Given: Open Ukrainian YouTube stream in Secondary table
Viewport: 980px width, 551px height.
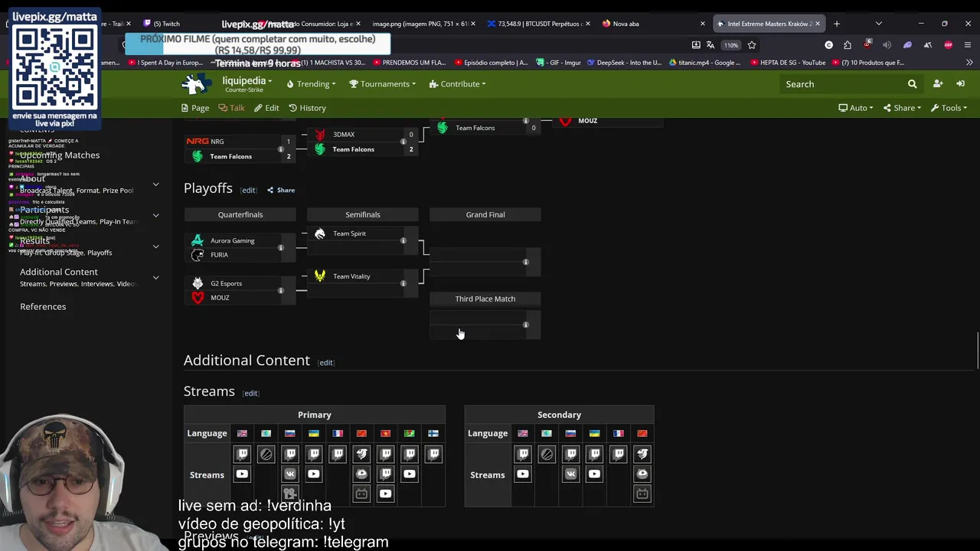Looking at the screenshot, I should coord(594,474).
